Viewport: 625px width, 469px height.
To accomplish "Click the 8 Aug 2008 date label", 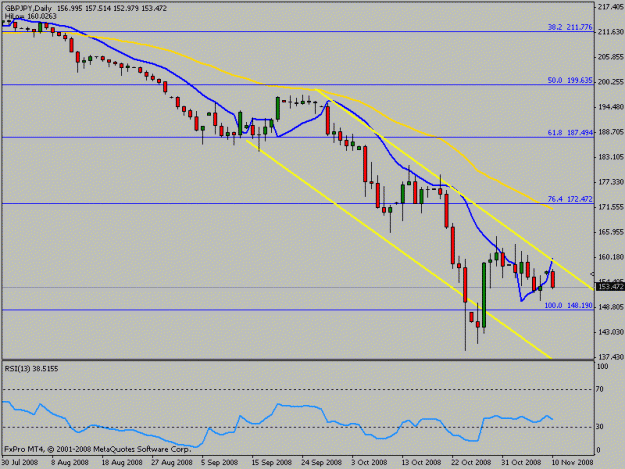I will [70, 463].
